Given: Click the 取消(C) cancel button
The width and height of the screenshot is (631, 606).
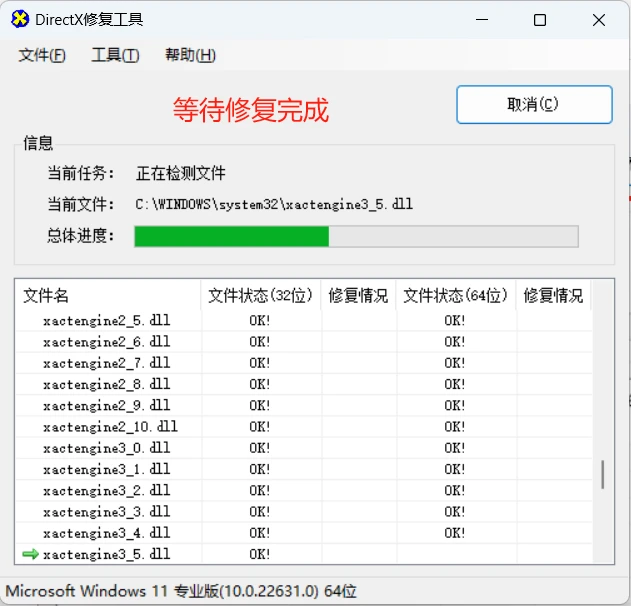Looking at the screenshot, I should 534,105.
